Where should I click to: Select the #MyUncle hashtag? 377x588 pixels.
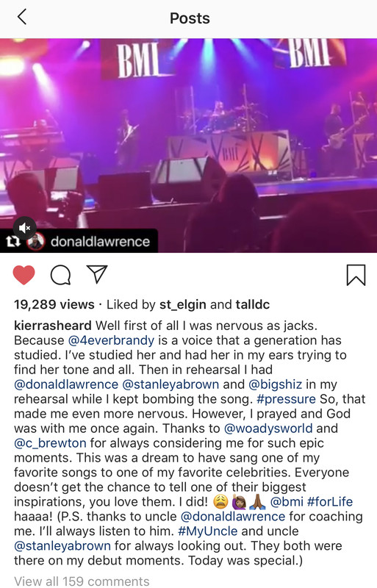208,531
